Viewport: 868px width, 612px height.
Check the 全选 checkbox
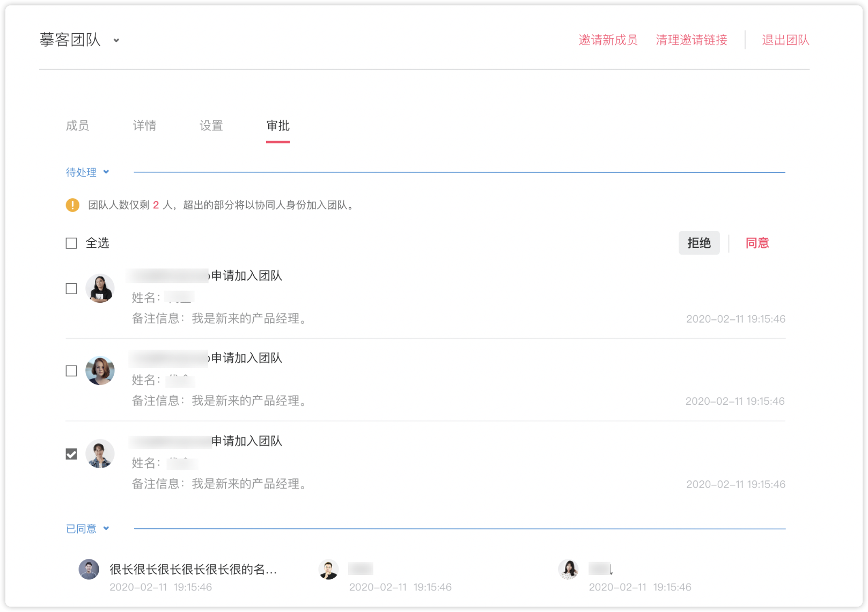(71, 243)
